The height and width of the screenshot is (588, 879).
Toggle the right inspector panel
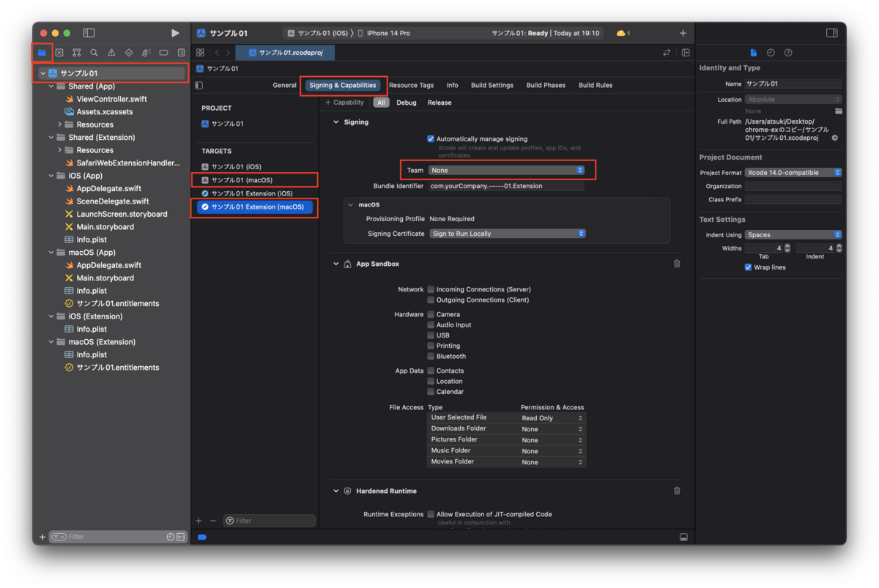pyautogui.click(x=831, y=33)
